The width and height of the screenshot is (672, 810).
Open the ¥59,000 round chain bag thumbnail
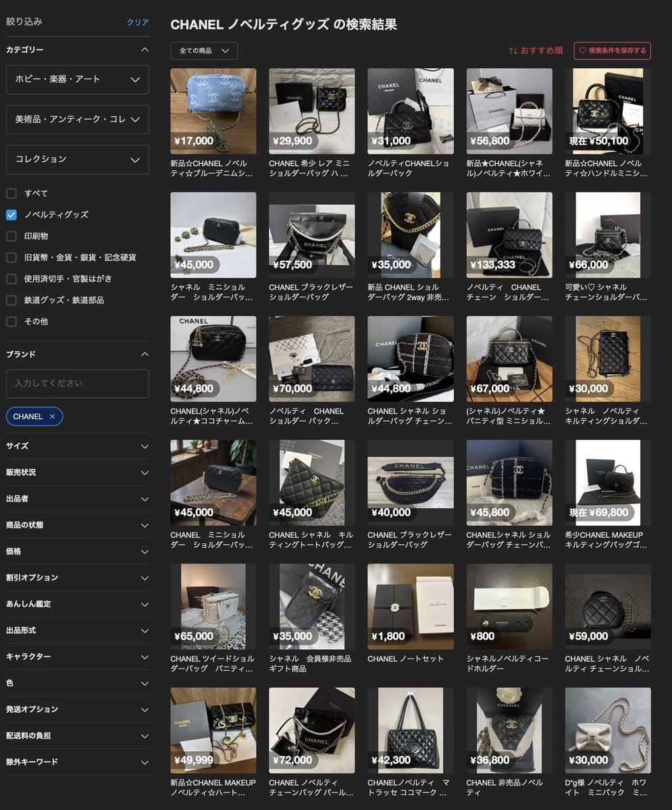pyautogui.click(x=608, y=607)
